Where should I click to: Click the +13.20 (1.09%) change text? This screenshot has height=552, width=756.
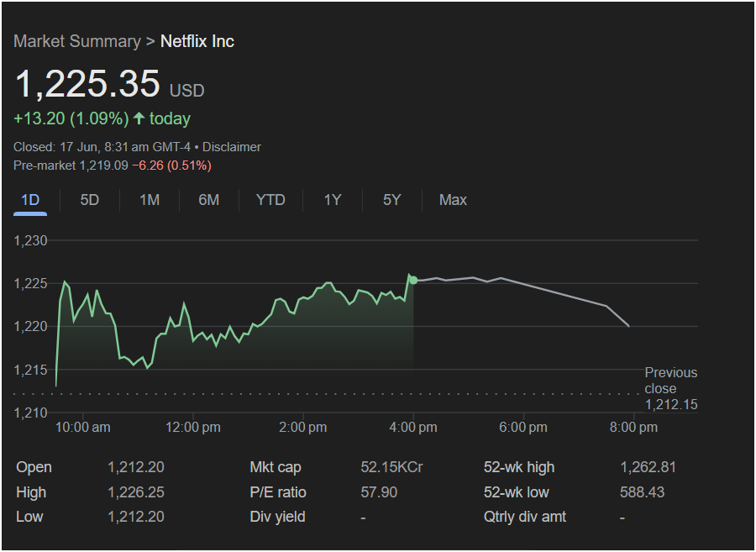(71, 118)
